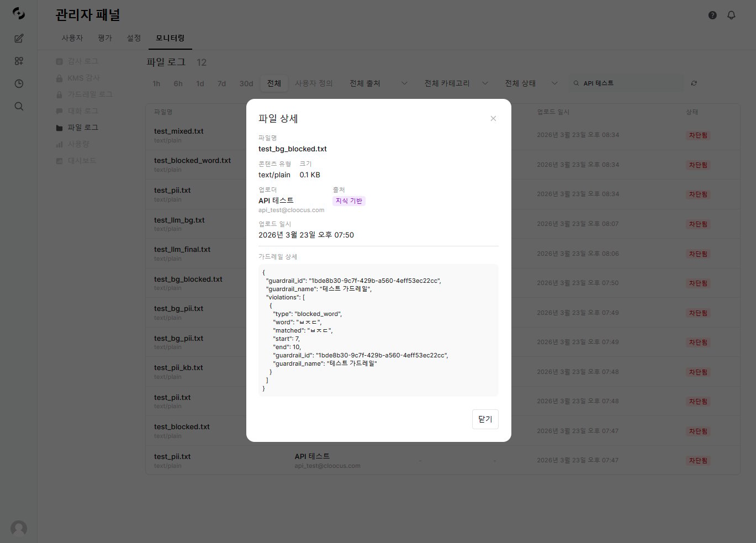Select the 모니터링 tab
Viewport: 756px width, 543px height.
pos(170,38)
